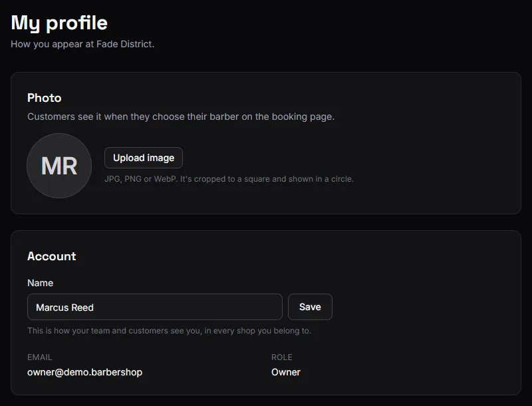This screenshot has height=406, width=532.
Task: Click the Upload image button
Action: 144,158
